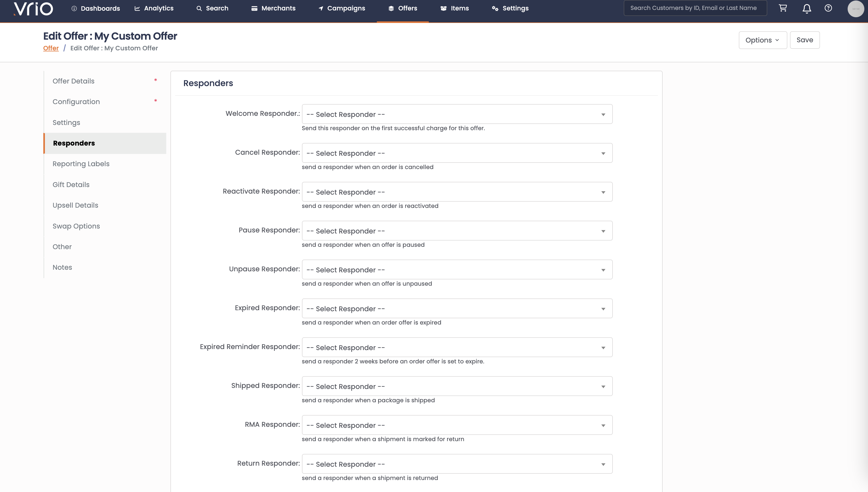Click the Dashboards gauge icon
This screenshot has width=868, height=492.
(x=74, y=8)
